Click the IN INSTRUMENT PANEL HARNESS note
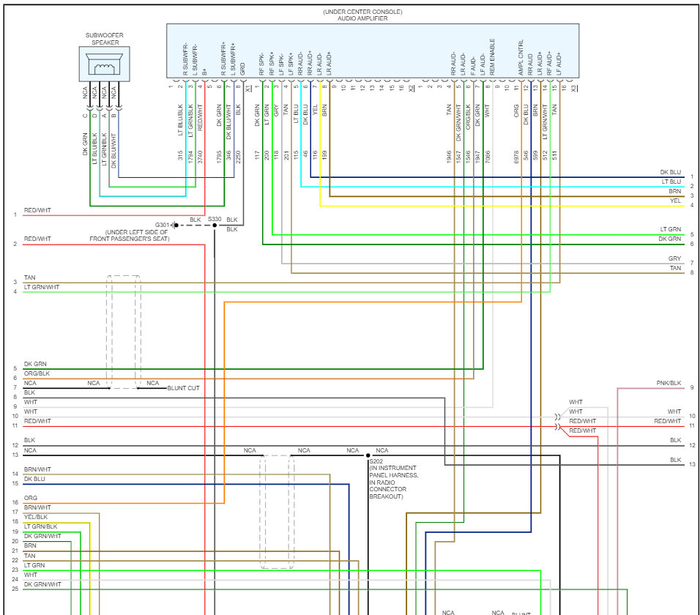This screenshot has width=700, height=615. click(x=394, y=482)
